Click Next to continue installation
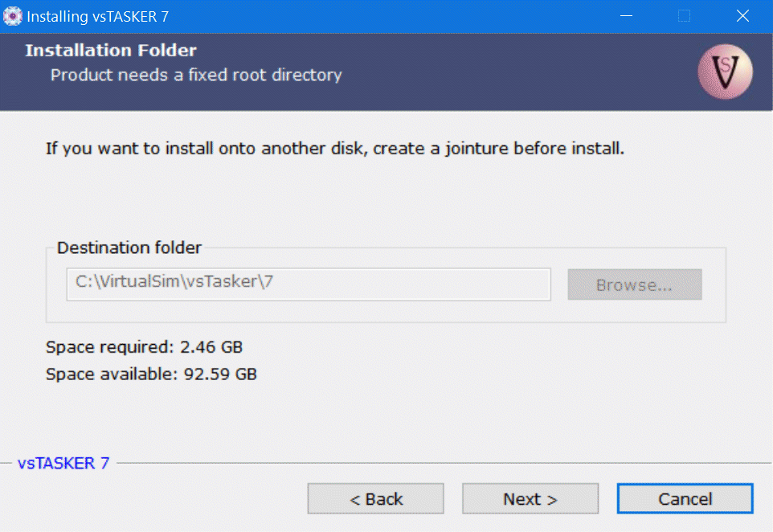 530,499
